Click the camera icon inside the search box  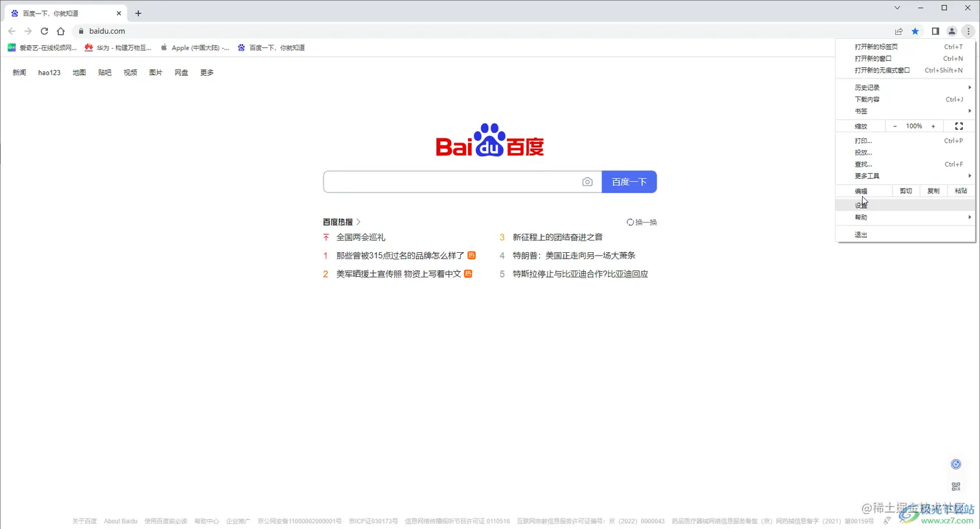point(587,182)
